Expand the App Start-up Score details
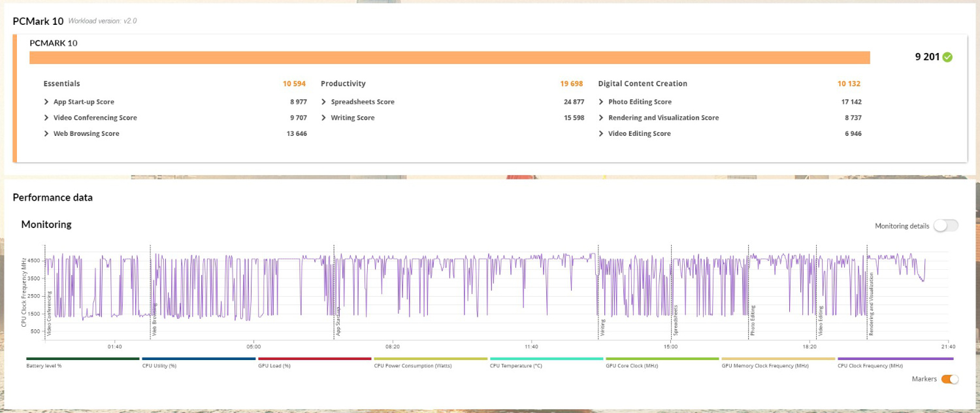980x413 pixels. (46, 101)
